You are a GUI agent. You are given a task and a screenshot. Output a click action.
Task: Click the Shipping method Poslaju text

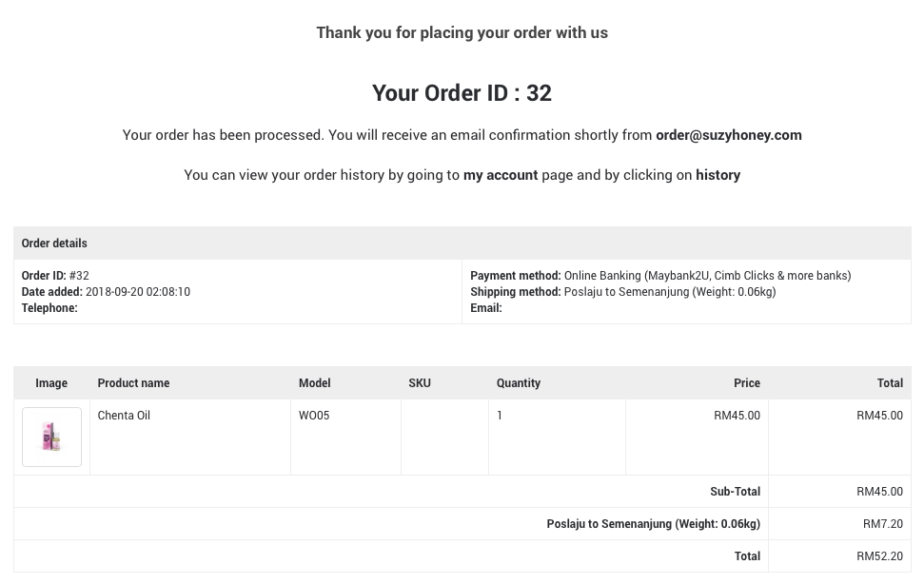[x=669, y=292]
